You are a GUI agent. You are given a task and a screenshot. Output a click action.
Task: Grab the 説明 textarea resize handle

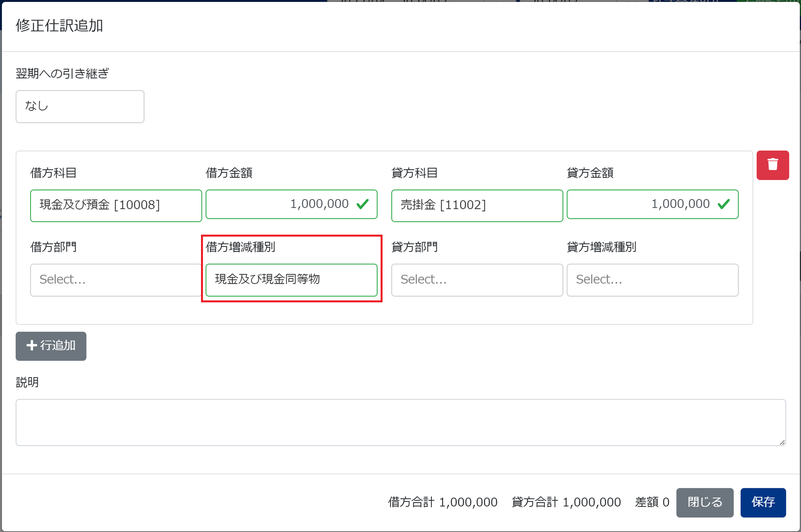[x=782, y=442]
